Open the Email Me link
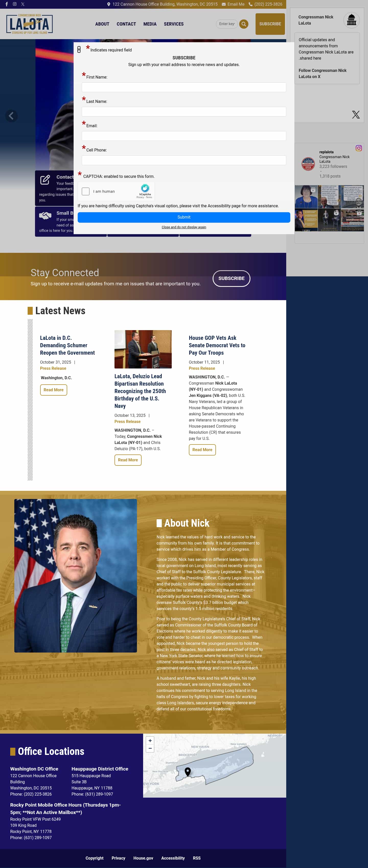Screen dimensions: 368x868 coord(236,4)
